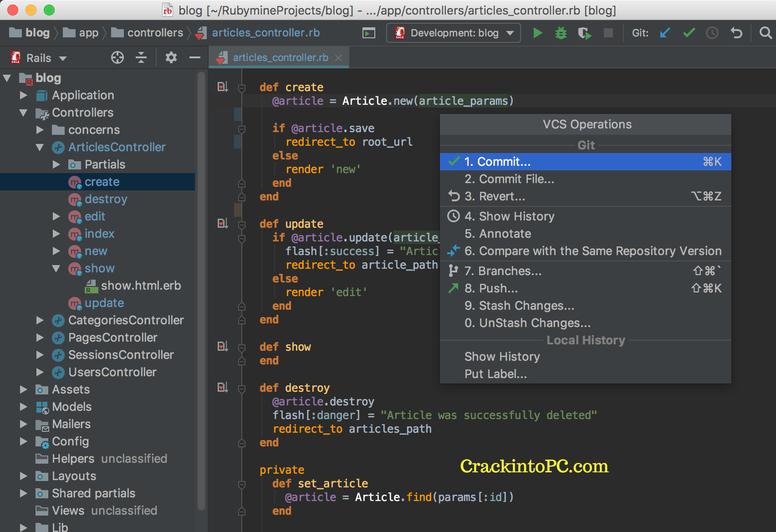Image resolution: width=776 pixels, height=532 pixels.
Task: Click blog breadcrumb in navigation bar
Action: pyautogui.click(x=30, y=33)
